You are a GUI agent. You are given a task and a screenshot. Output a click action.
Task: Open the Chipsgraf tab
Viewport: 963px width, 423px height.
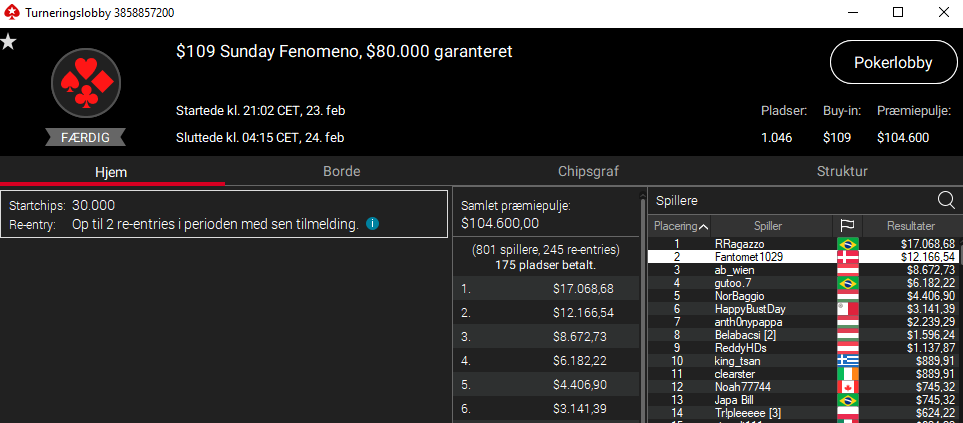pos(588,171)
